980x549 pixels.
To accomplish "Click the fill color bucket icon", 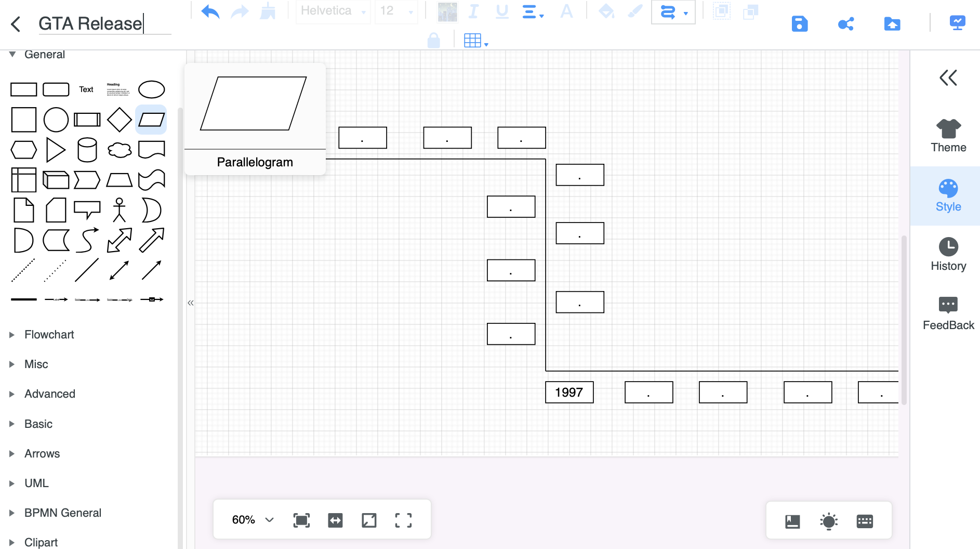I will [606, 11].
